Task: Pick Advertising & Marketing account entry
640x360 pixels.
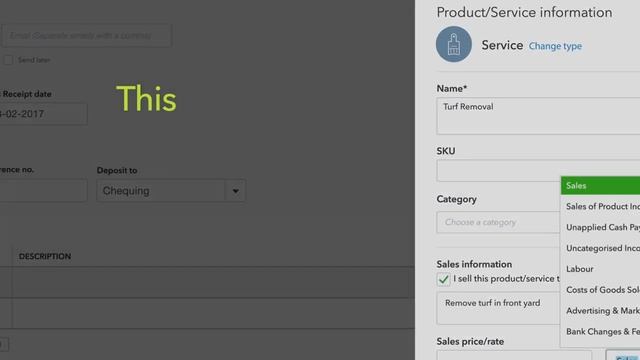Action: click(600, 311)
